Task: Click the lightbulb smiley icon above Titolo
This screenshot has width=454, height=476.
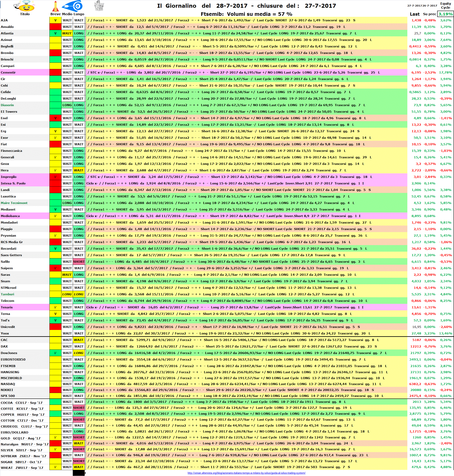Action: [x=24, y=6]
